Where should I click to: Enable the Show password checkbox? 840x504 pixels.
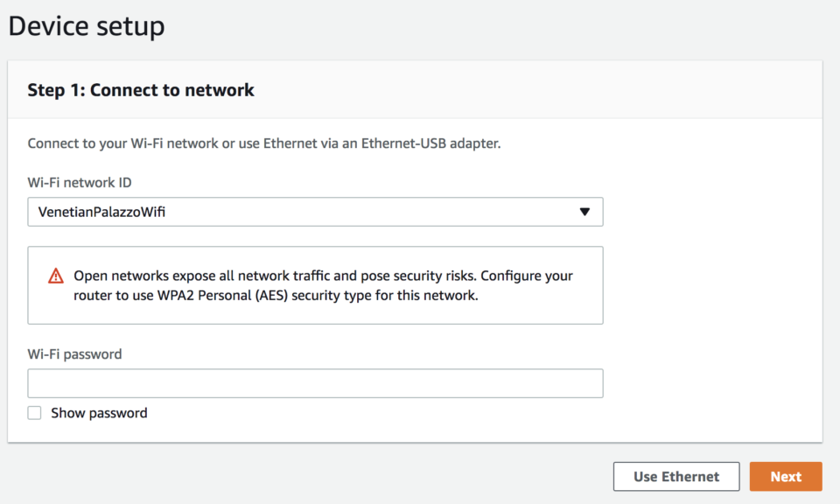pyautogui.click(x=34, y=413)
